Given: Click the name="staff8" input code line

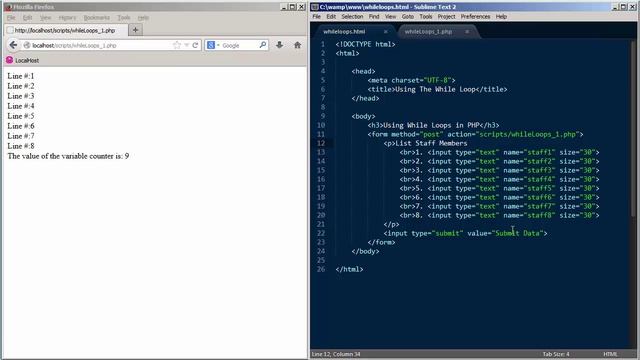Looking at the screenshot, I should (x=499, y=215).
